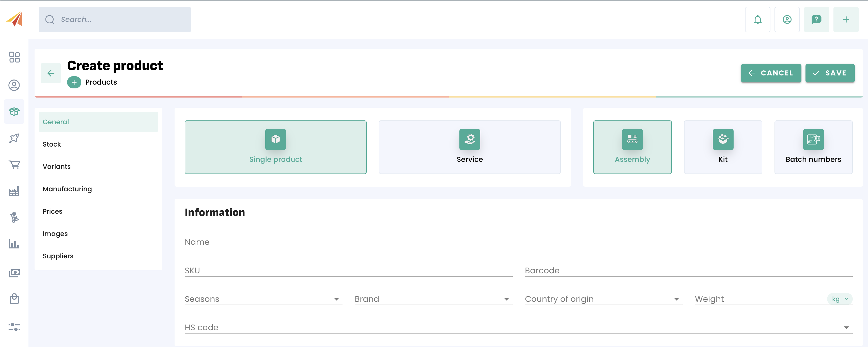Image resolution: width=868 pixels, height=347 pixels.
Task: Click the Name input field
Action: (518, 242)
